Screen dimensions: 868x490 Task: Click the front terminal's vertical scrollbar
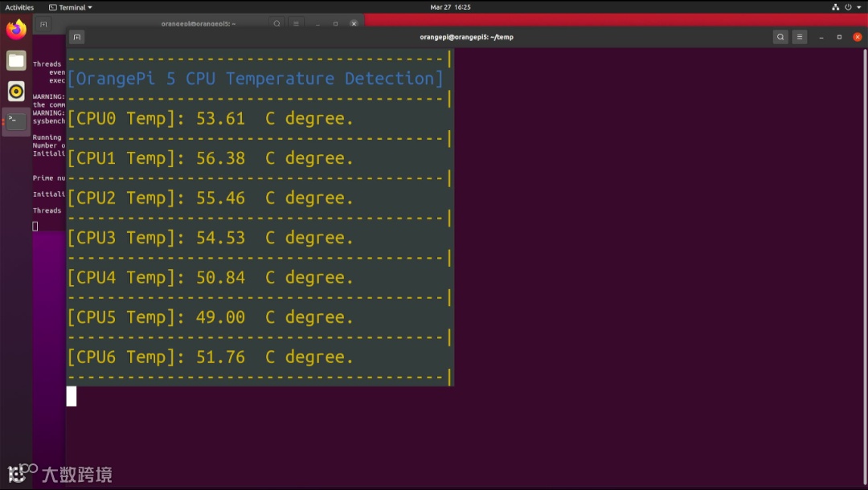pyautogui.click(x=865, y=267)
